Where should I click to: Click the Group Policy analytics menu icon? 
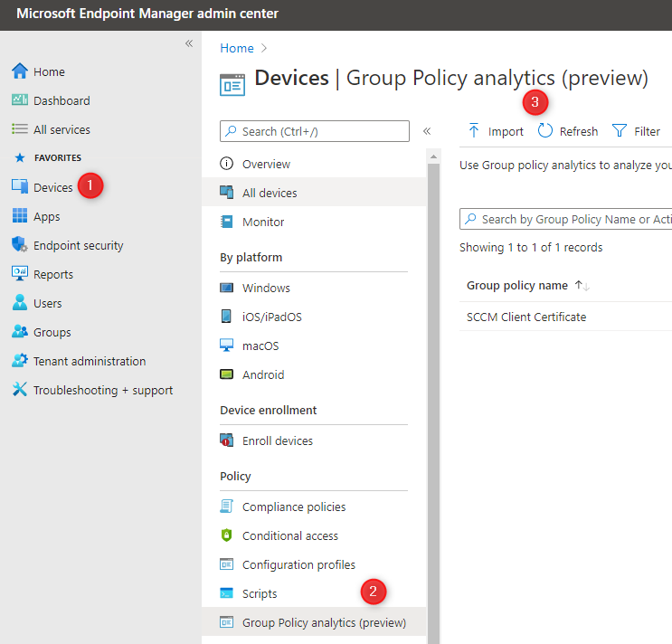point(227,621)
